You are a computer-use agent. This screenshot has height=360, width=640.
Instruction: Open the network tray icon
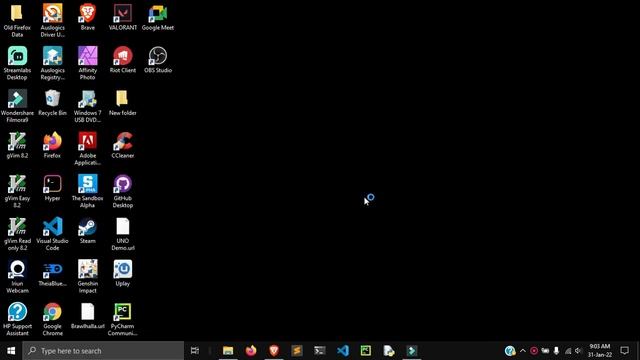pyautogui.click(x=568, y=351)
